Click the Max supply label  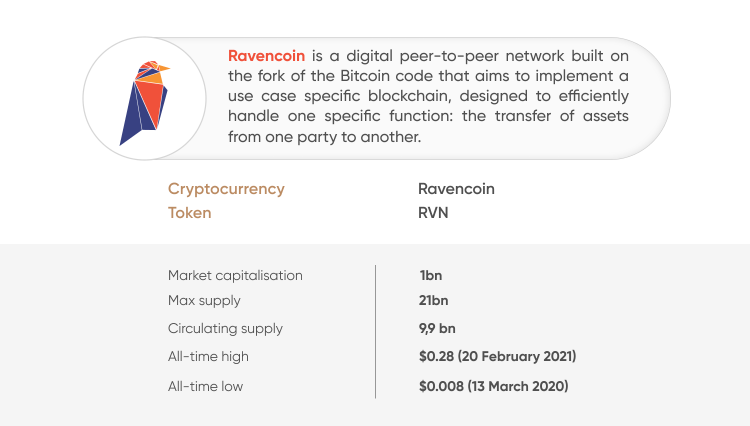(204, 301)
